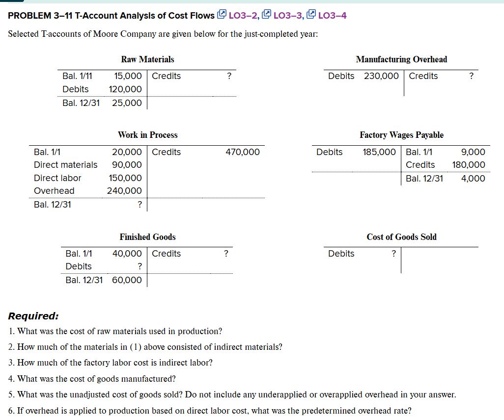Click the Factory Wages Payable heading
Viewport: 504px width, 420px height.
coord(401,135)
